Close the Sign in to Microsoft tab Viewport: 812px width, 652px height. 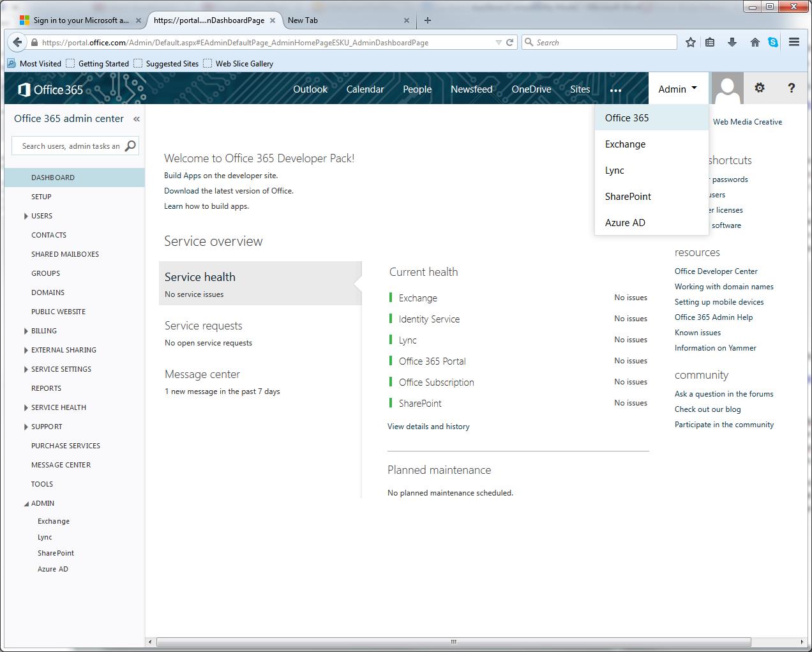[139, 20]
